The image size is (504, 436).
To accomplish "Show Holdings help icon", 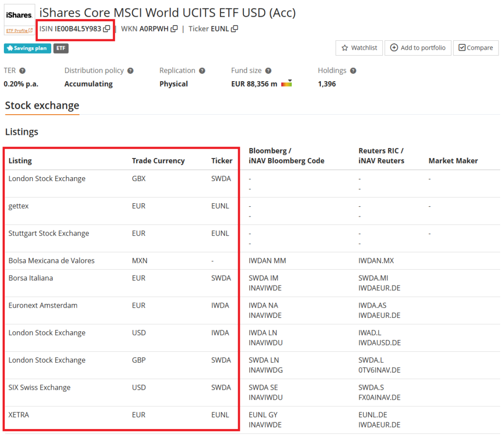I will pyautogui.click(x=353, y=71).
